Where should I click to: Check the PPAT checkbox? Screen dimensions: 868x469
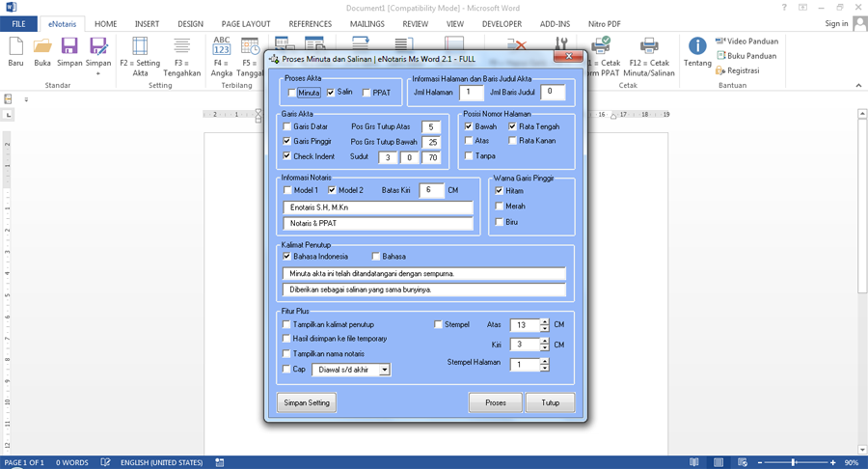point(366,93)
